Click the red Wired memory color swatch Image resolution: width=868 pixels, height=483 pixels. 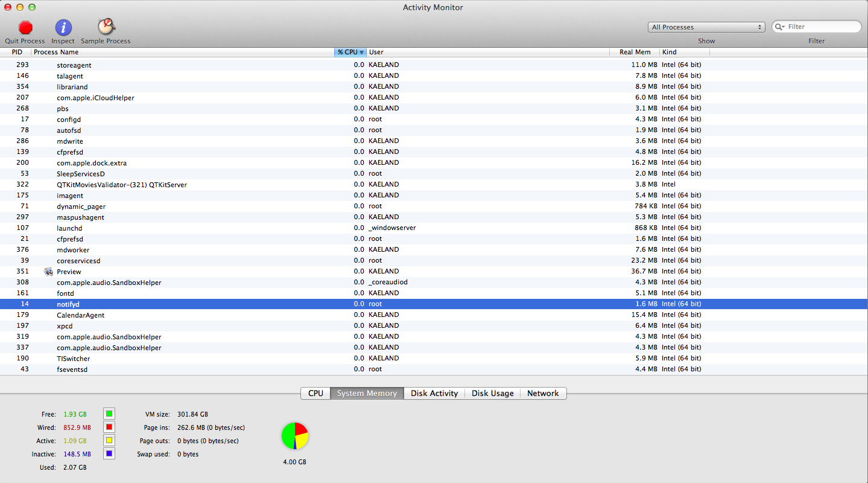click(x=109, y=427)
